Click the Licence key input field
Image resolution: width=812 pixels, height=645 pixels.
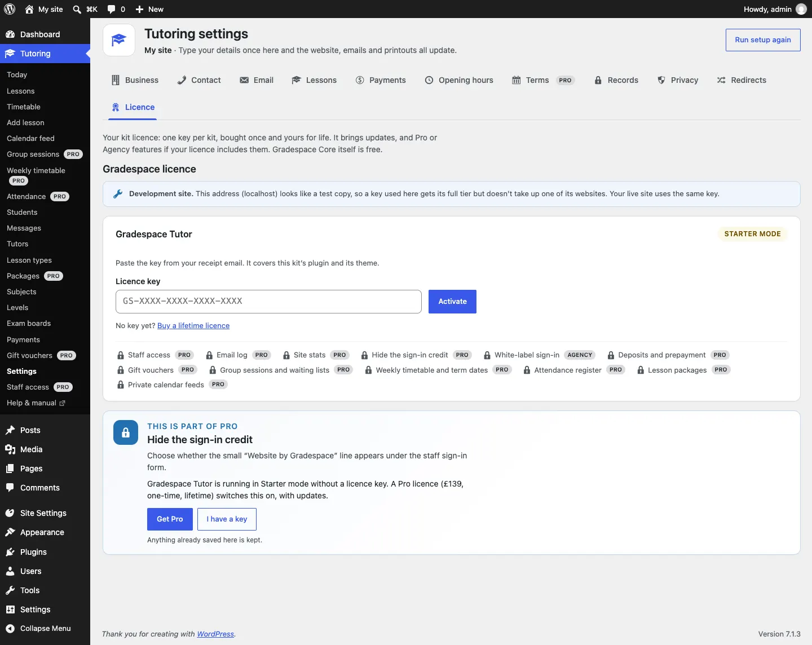tap(268, 302)
